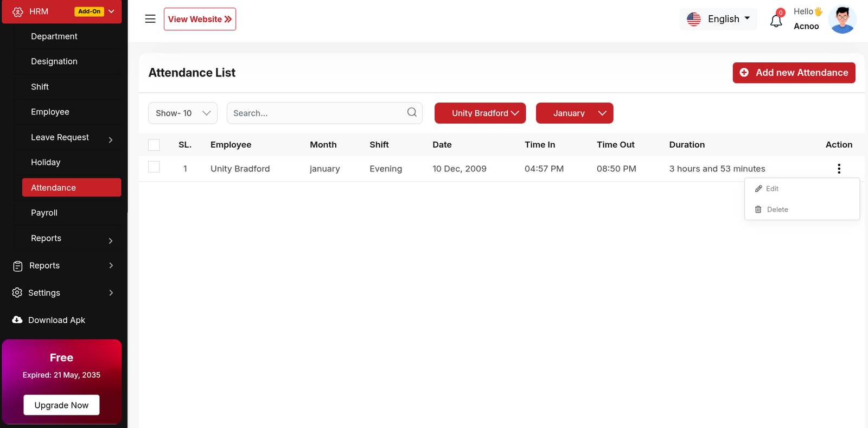Click the user profile avatar
The height and width of the screenshot is (428, 868).
click(842, 20)
